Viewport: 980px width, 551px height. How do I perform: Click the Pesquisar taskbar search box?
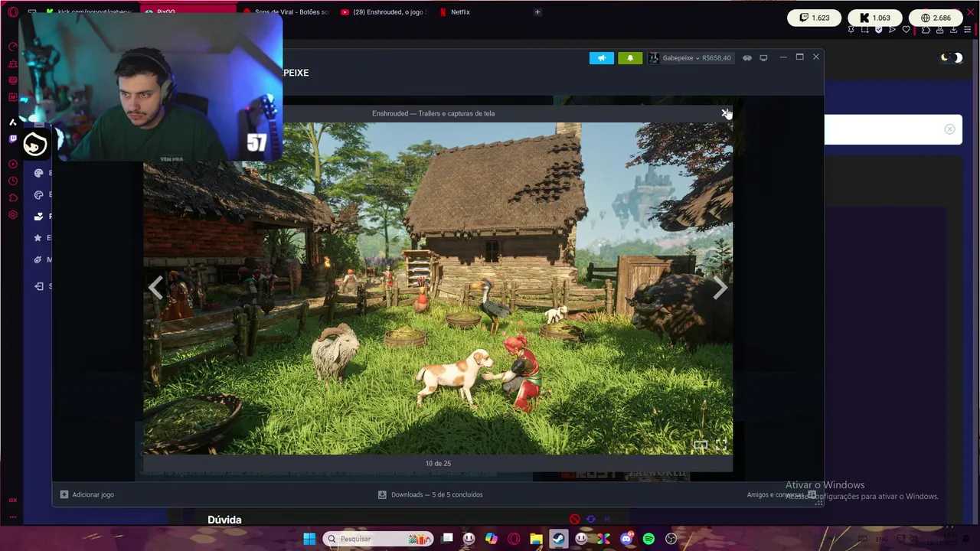[x=378, y=539]
